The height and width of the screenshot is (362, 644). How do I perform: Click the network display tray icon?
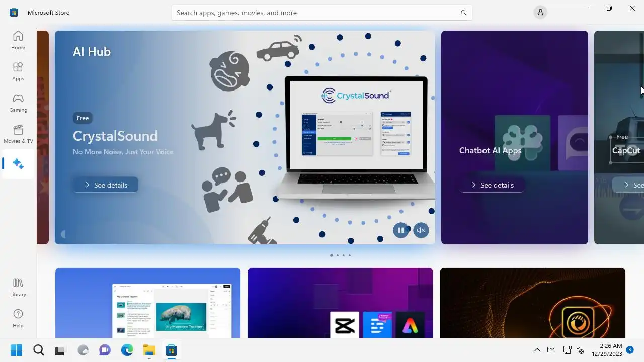(x=567, y=350)
